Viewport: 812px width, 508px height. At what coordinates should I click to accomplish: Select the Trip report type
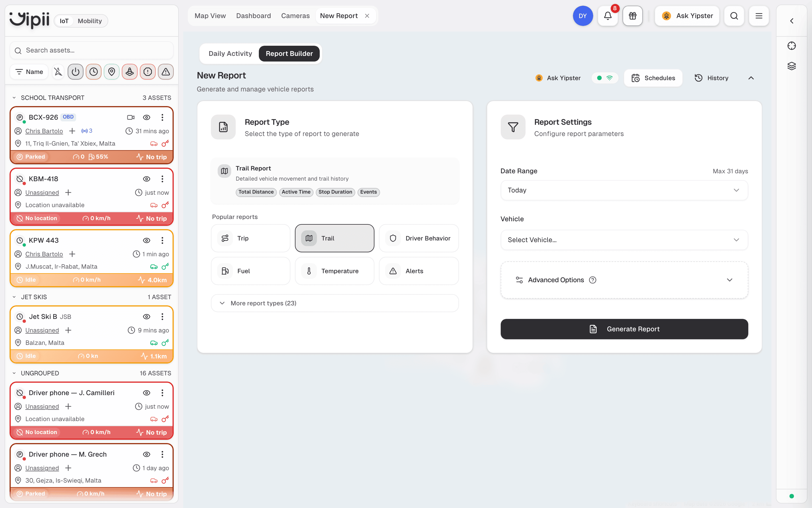click(x=250, y=238)
